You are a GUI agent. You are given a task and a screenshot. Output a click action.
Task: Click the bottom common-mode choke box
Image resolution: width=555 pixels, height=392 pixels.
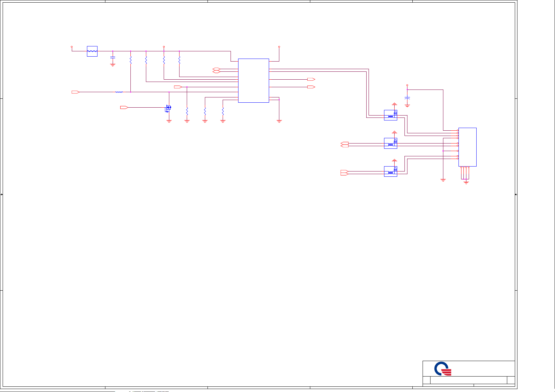[391, 171]
